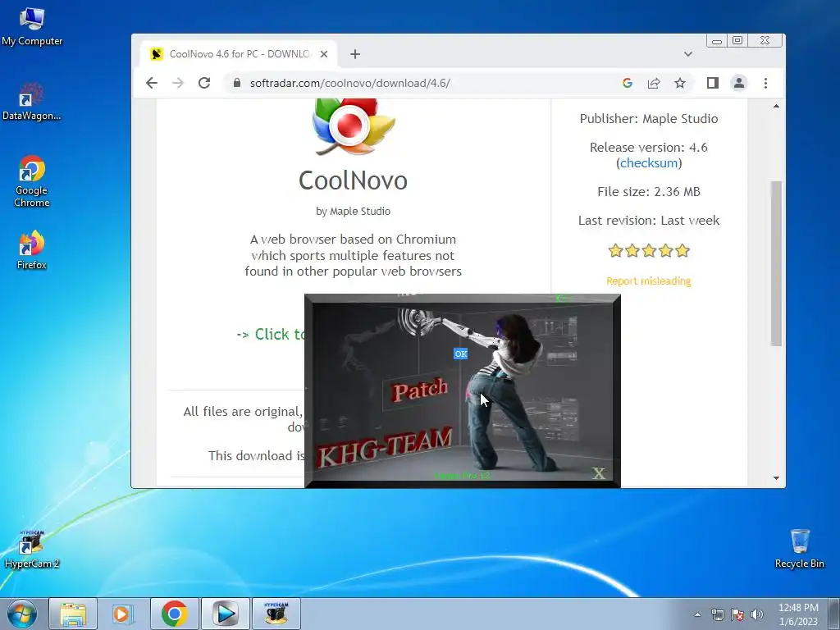Close patch window with X
Viewport: 840px width, 630px height.
click(x=598, y=473)
